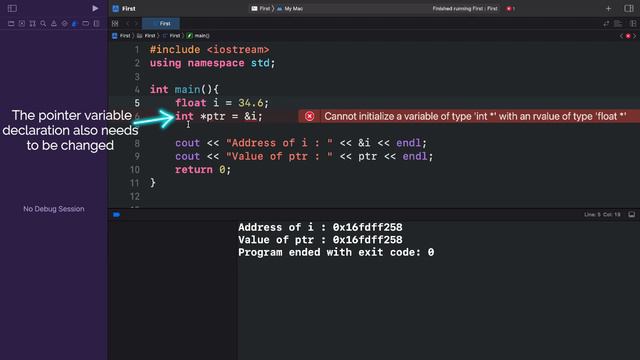Click 'No Debug Session' label
This screenshot has width=640, height=360.
54,209
